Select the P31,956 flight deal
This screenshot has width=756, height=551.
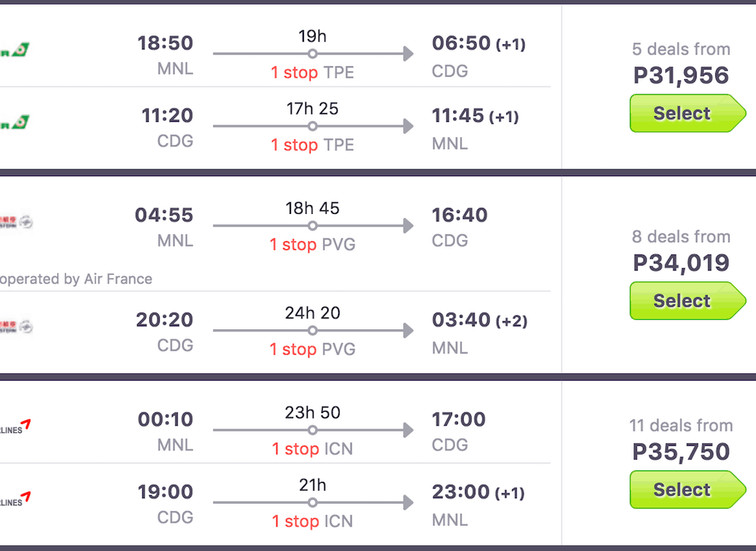click(x=682, y=114)
